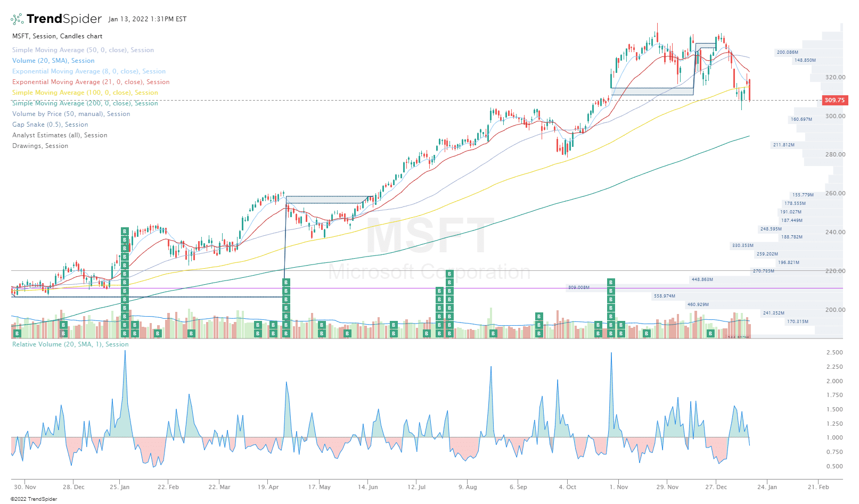Click the 4. Oct date label
This screenshot has width=859, height=504.
[568, 487]
